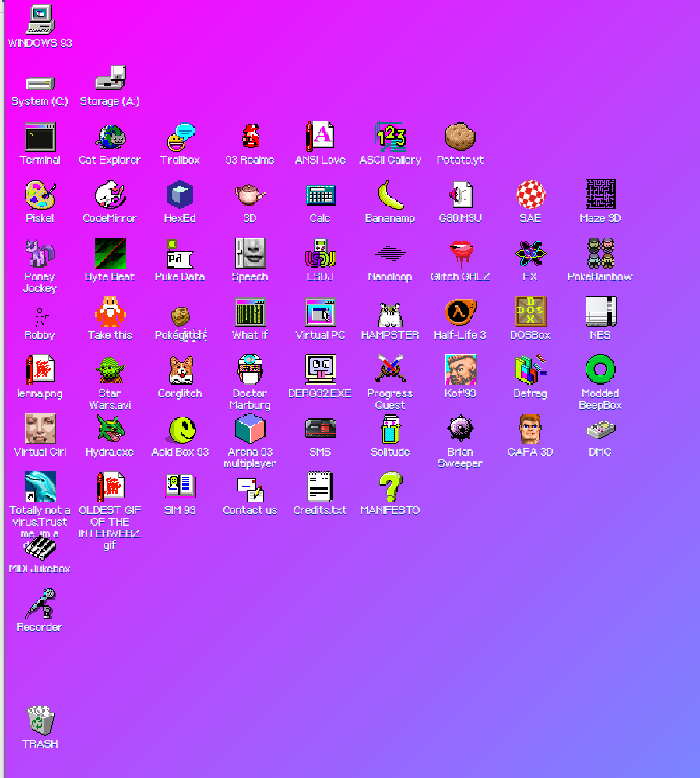The image size is (700, 778).
Task: Open the Trollbox chat icon
Action: 180,137
